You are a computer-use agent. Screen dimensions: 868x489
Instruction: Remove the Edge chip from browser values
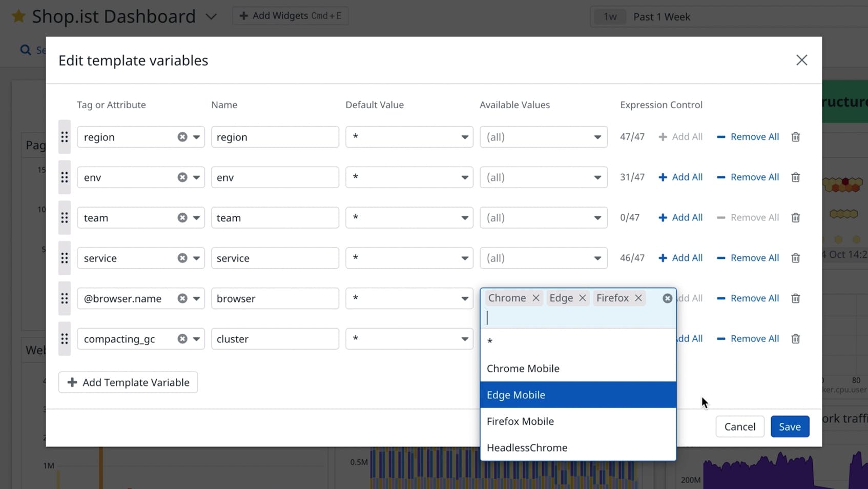(x=582, y=298)
